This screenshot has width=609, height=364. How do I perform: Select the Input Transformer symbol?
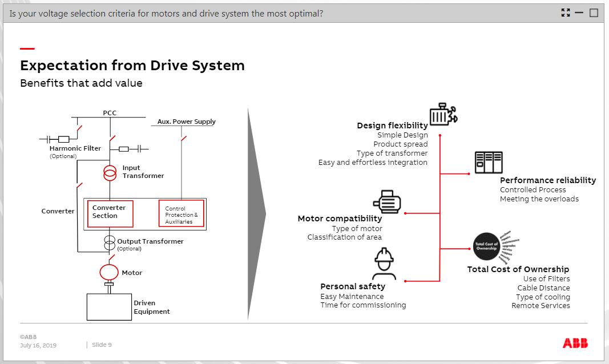[110, 172]
